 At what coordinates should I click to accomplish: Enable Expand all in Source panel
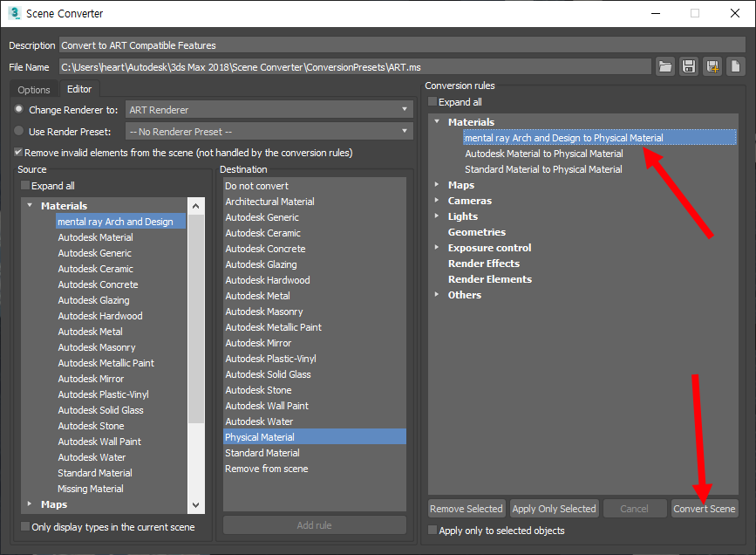[25, 185]
